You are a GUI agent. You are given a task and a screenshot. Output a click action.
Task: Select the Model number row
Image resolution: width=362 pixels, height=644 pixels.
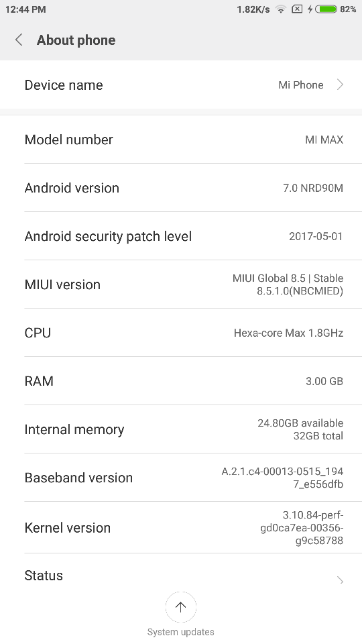(181, 140)
